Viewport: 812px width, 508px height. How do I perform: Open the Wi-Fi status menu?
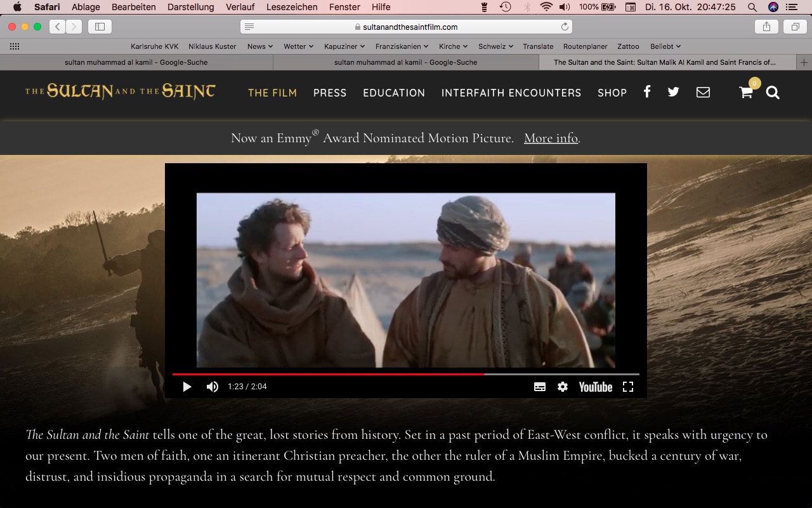point(546,7)
